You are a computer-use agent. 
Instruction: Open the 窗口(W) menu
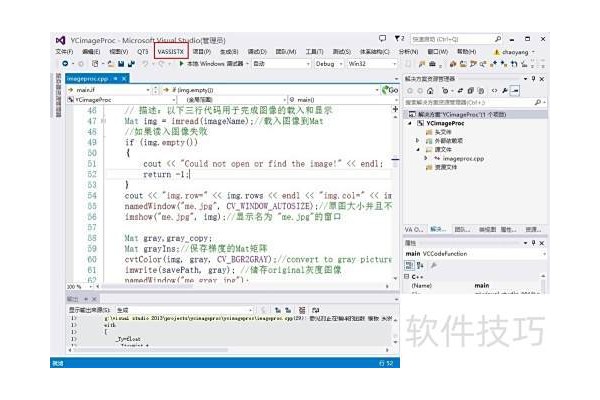tap(438, 51)
